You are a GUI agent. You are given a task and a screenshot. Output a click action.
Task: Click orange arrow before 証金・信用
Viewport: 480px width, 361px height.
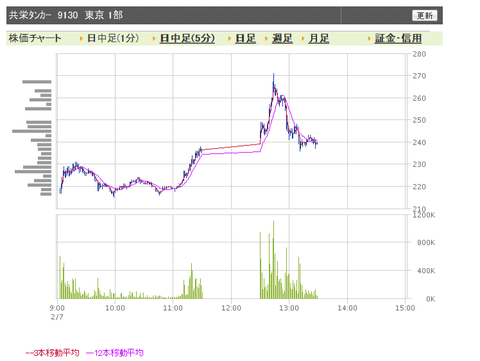pyautogui.click(x=369, y=39)
